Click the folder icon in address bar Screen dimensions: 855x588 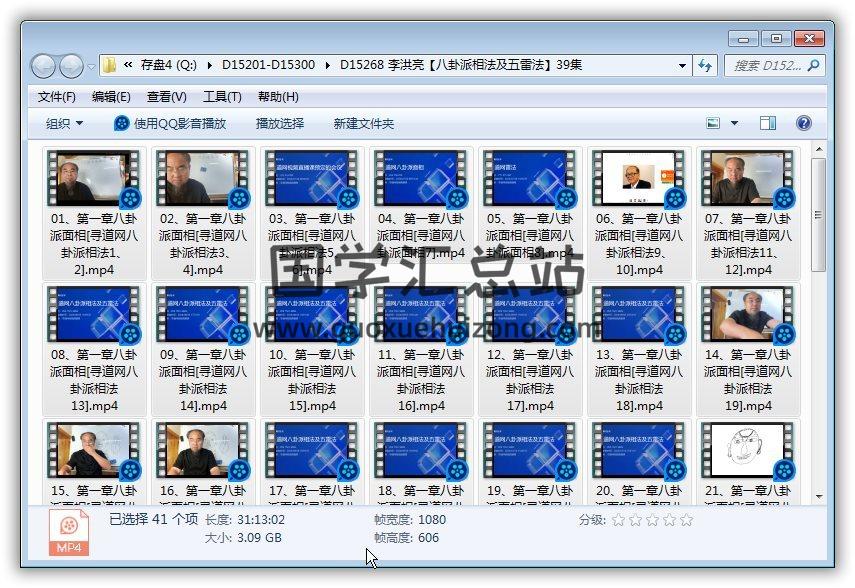click(x=111, y=66)
